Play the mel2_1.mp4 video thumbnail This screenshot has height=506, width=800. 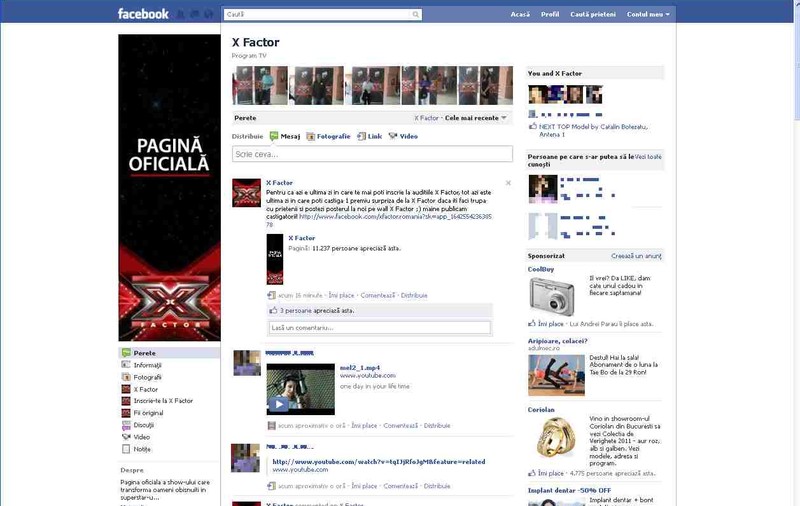tap(301, 389)
